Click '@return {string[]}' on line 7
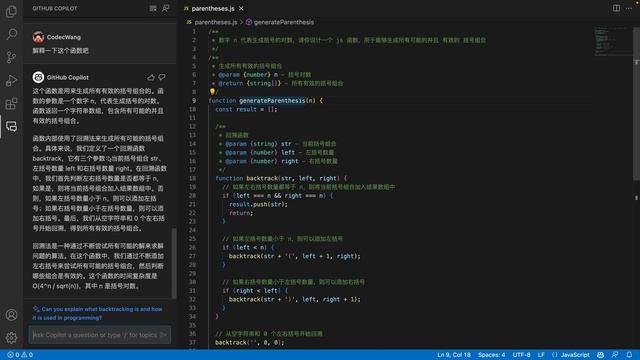 click(250, 83)
